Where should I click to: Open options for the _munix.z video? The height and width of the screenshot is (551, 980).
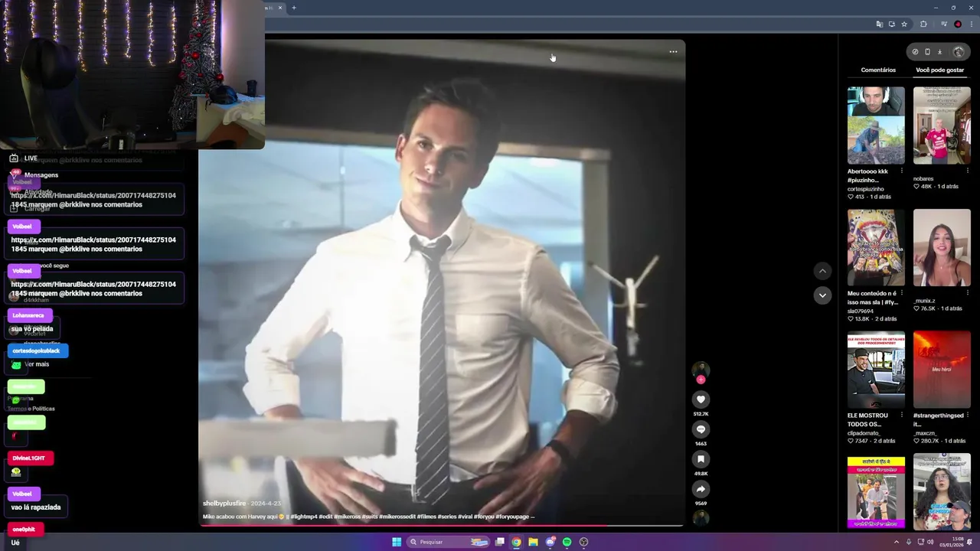click(967, 292)
